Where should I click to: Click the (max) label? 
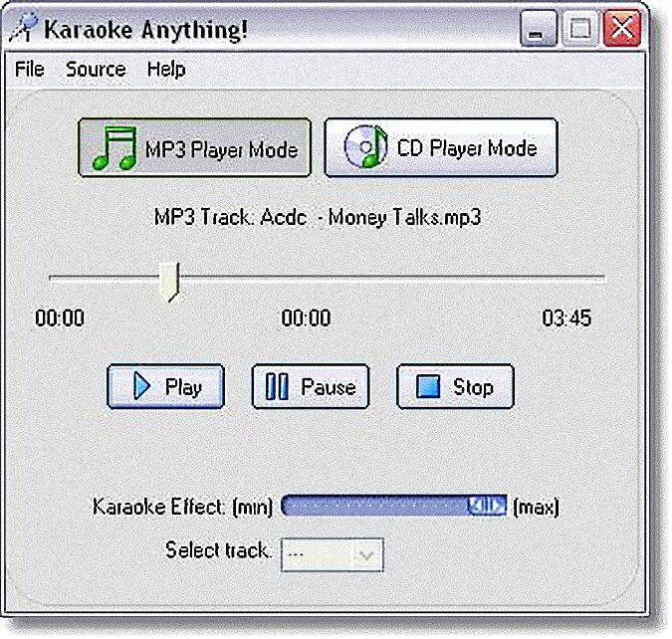click(x=537, y=507)
